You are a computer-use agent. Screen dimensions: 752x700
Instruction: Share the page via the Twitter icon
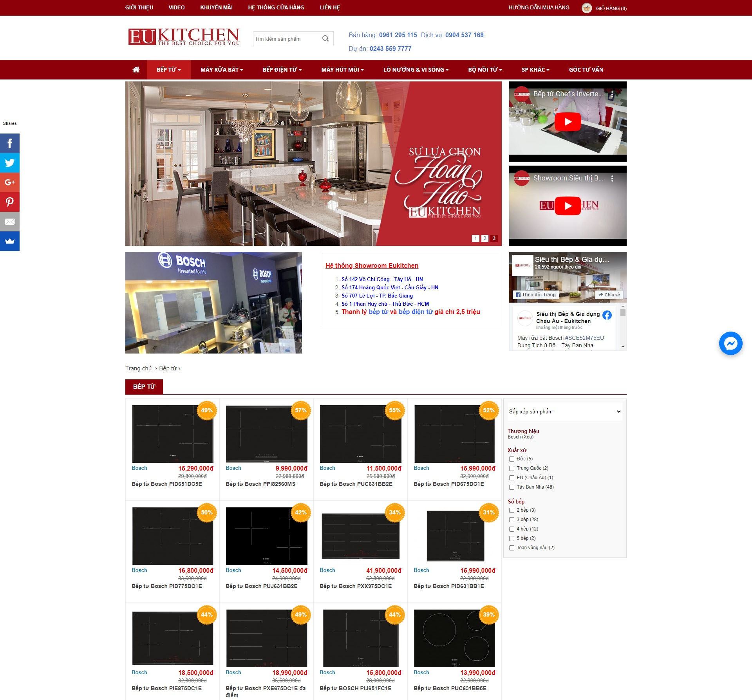tap(9, 163)
